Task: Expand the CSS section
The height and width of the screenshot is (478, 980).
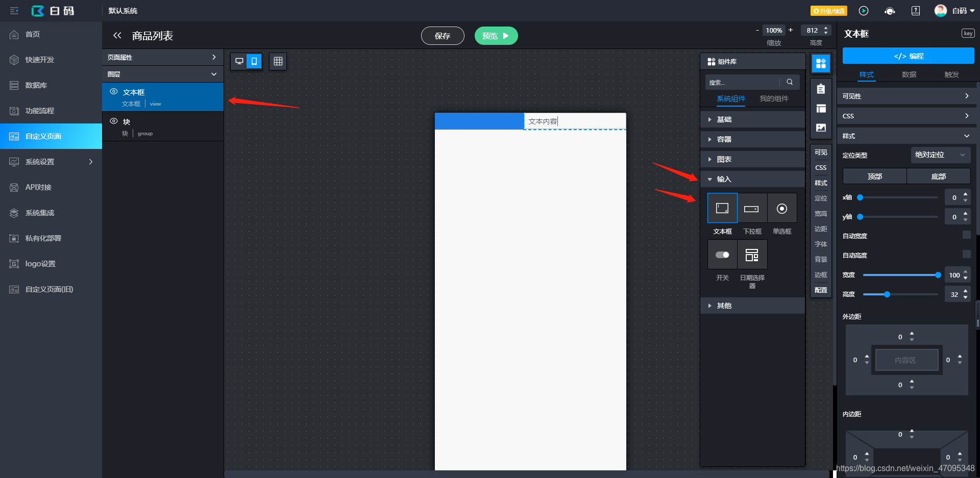Action: [906, 116]
